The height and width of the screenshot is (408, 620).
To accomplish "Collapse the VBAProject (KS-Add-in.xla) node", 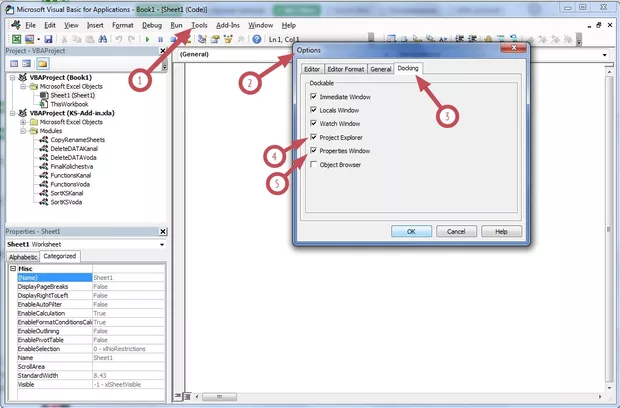I will click(x=13, y=113).
